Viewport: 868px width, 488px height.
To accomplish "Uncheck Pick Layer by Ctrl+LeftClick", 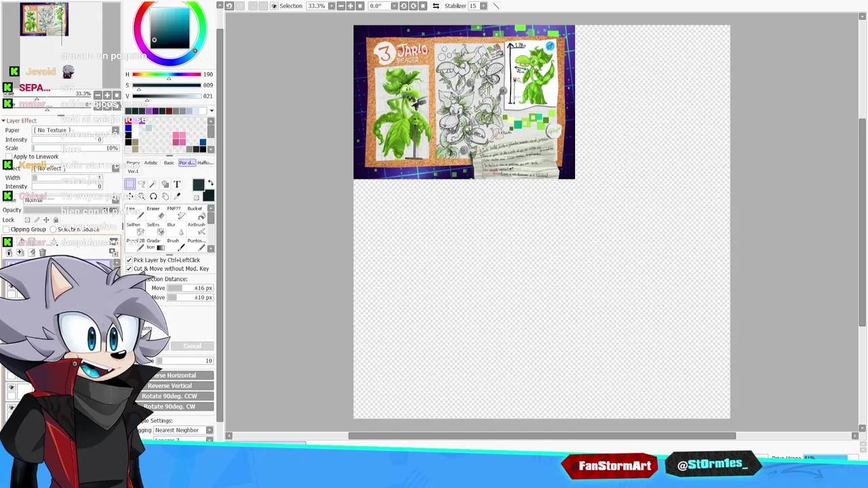I will (x=129, y=260).
